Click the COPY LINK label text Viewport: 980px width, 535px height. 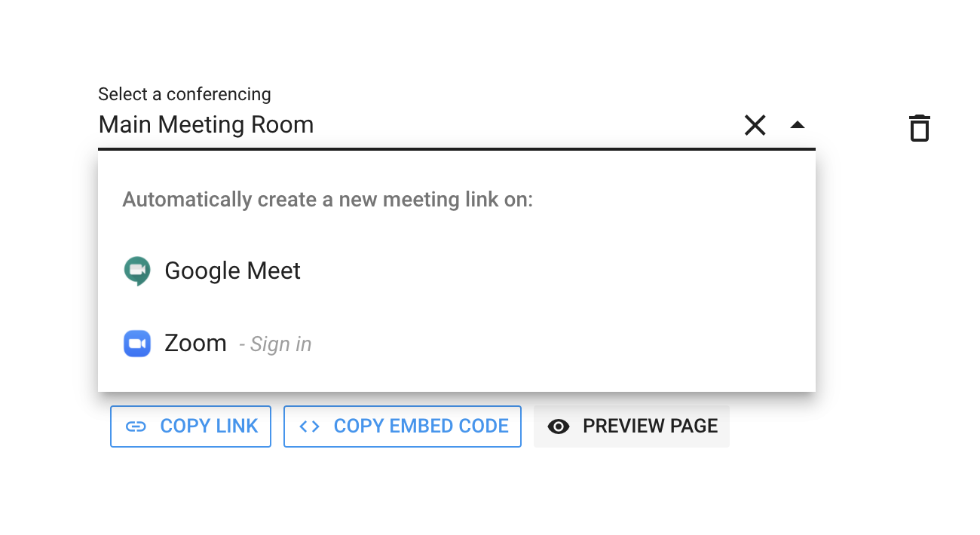pos(210,426)
